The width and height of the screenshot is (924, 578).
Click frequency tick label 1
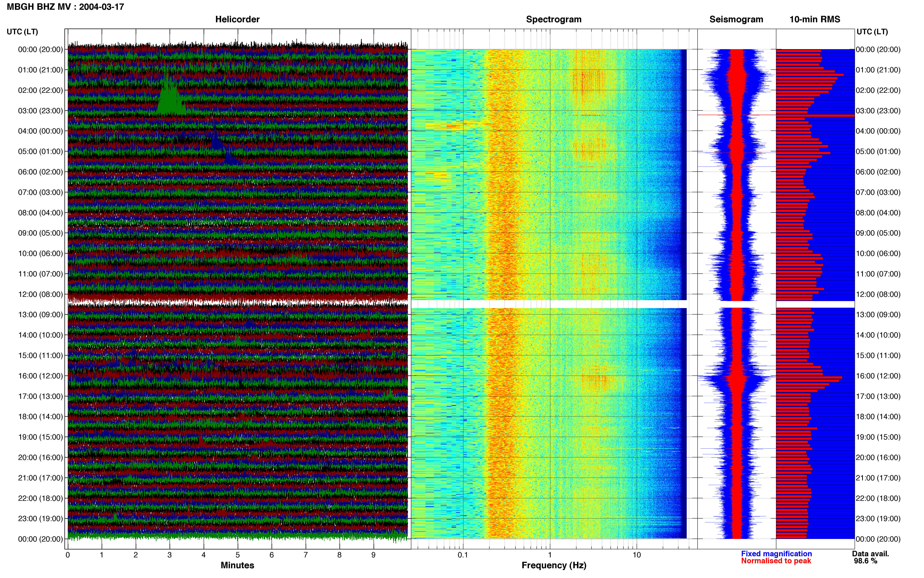tap(550, 555)
